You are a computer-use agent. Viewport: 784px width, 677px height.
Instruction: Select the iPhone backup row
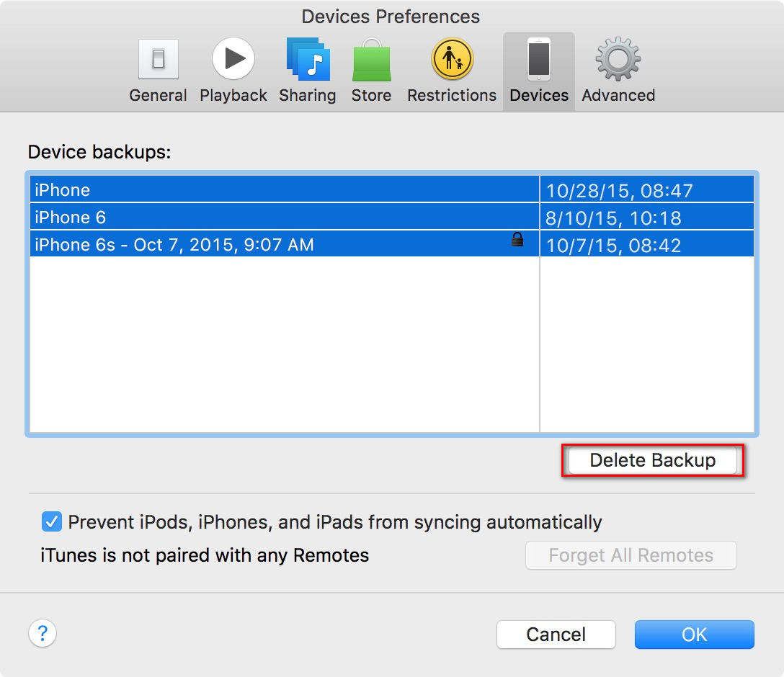[391, 189]
